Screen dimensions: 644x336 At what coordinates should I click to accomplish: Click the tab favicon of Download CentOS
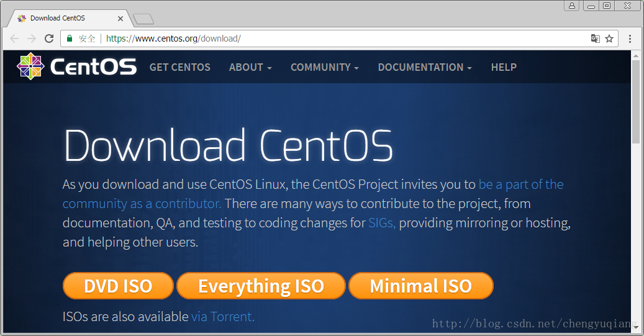tap(22, 19)
